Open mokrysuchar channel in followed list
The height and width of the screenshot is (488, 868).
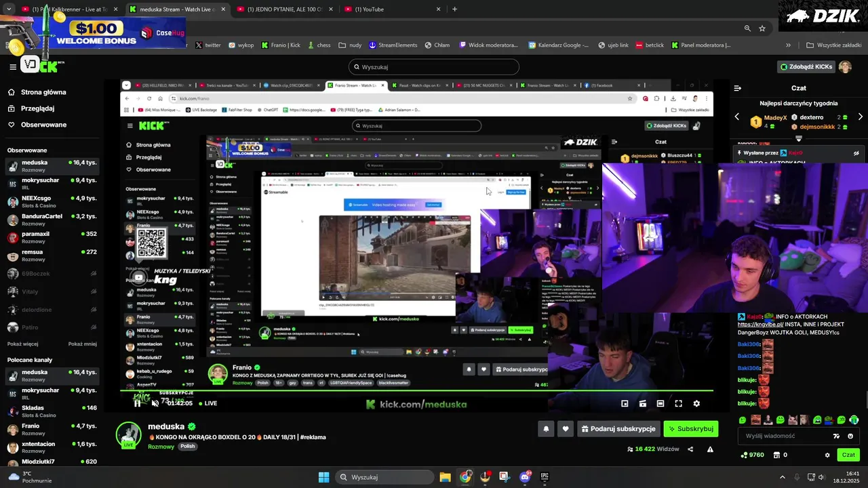(x=52, y=184)
